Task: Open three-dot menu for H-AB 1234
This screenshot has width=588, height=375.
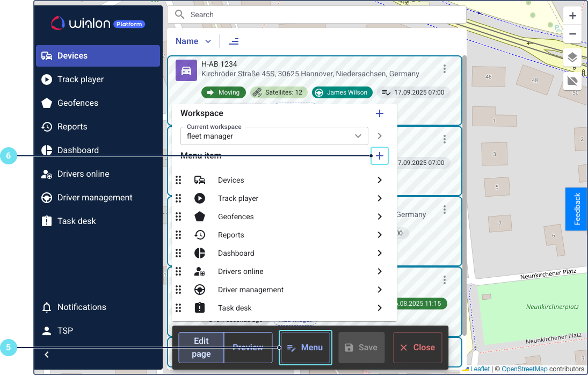Action: [x=444, y=69]
